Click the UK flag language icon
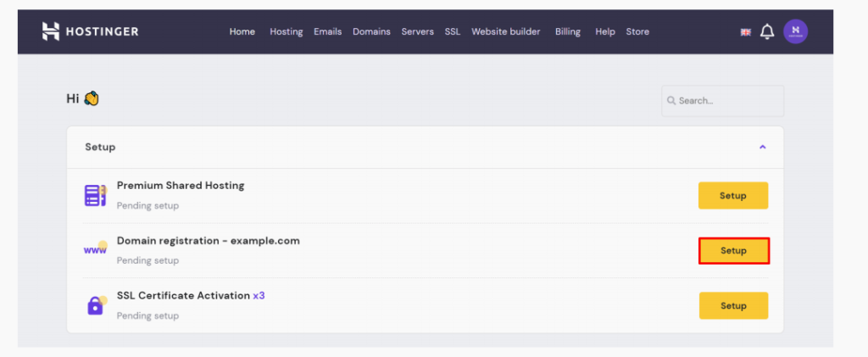 (x=746, y=32)
